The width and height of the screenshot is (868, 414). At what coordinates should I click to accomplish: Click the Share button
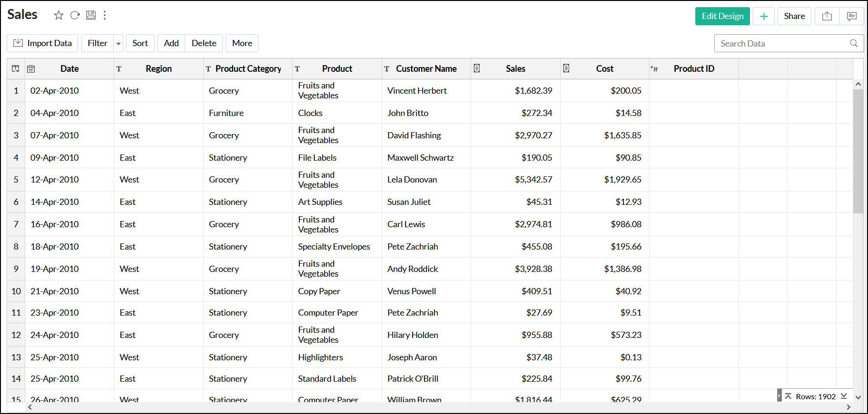tap(794, 16)
